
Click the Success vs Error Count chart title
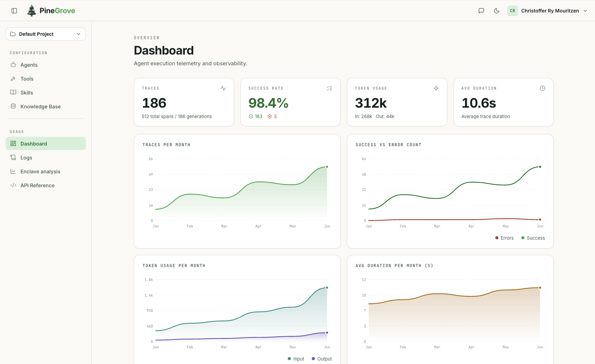click(389, 145)
